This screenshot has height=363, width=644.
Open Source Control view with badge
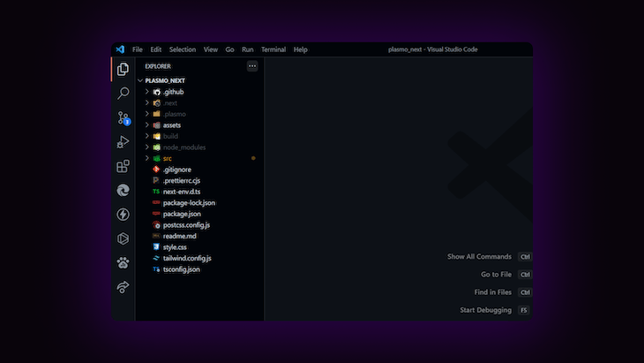[x=124, y=118]
